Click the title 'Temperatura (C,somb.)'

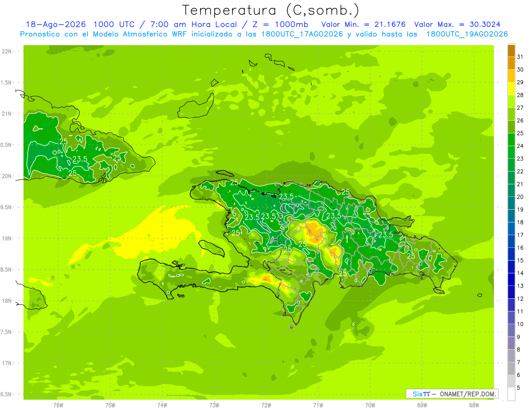(270, 10)
